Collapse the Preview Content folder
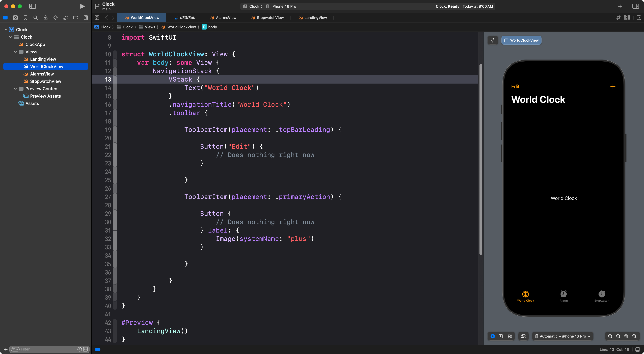The height and width of the screenshot is (354, 644). (x=15, y=89)
